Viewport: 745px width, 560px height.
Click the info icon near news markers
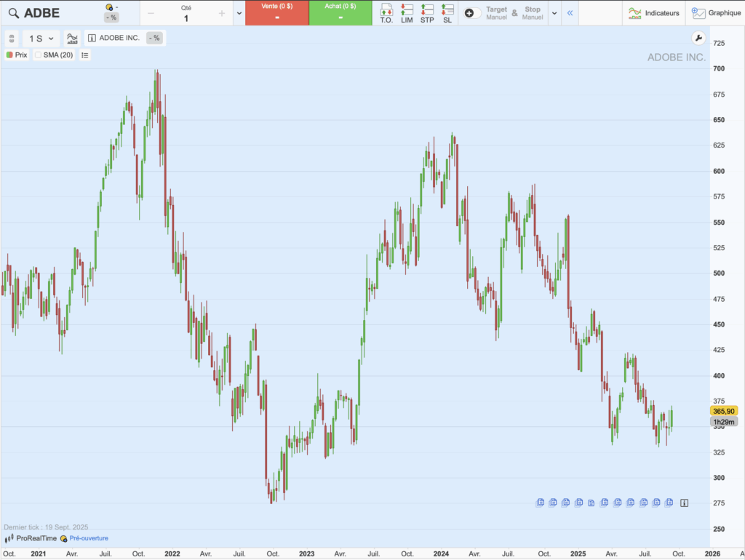(x=683, y=502)
